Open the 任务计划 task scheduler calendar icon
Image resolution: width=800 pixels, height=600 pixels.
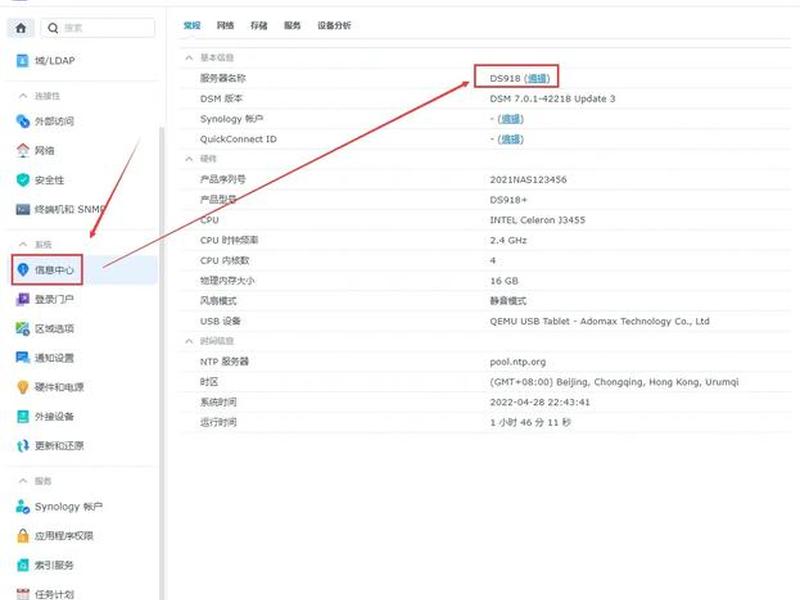point(22,594)
